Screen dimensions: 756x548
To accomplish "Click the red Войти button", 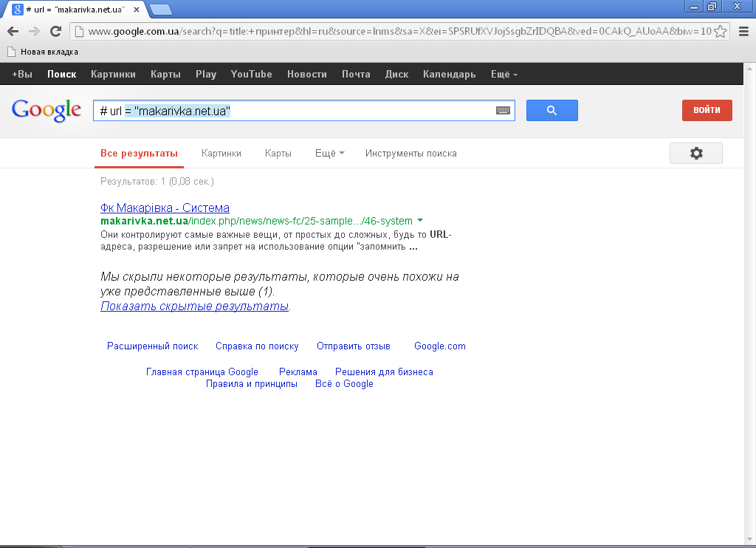I will pyautogui.click(x=707, y=111).
